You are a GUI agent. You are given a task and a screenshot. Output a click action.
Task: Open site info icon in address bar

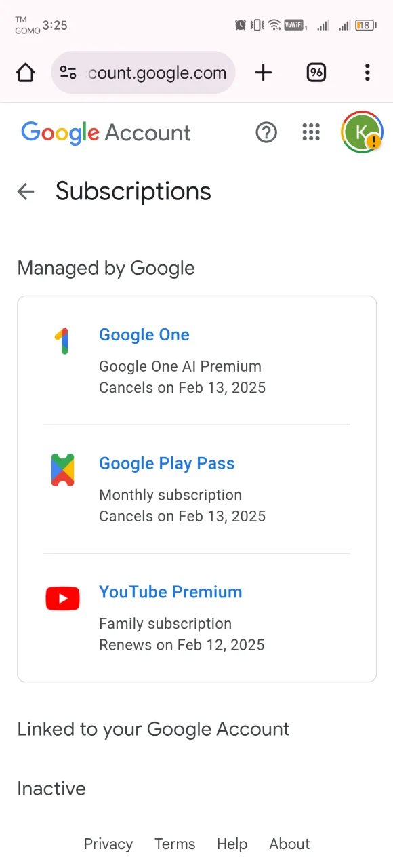[68, 73]
